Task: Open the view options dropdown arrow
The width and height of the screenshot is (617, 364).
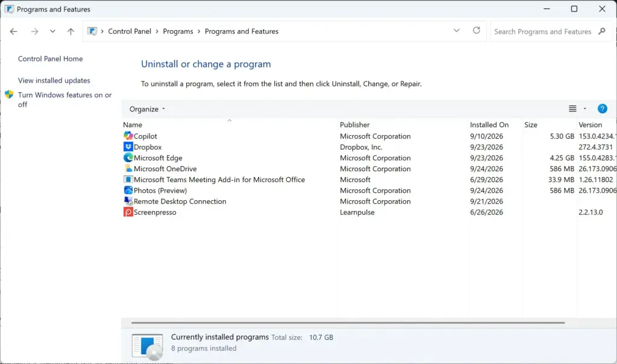Action: [x=584, y=108]
